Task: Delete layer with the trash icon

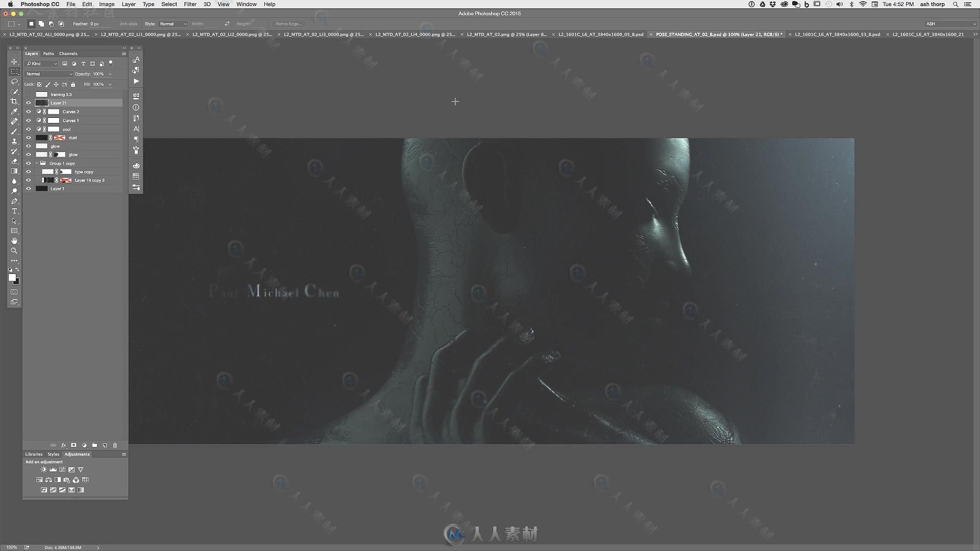Action: (115, 445)
